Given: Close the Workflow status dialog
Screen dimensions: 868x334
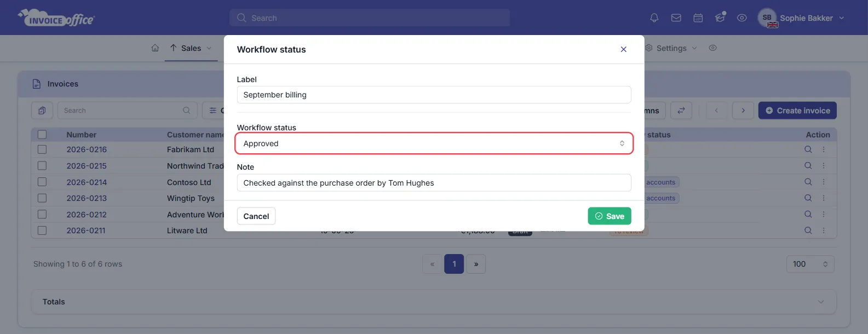Looking at the screenshot, I should tap(623, 49).
